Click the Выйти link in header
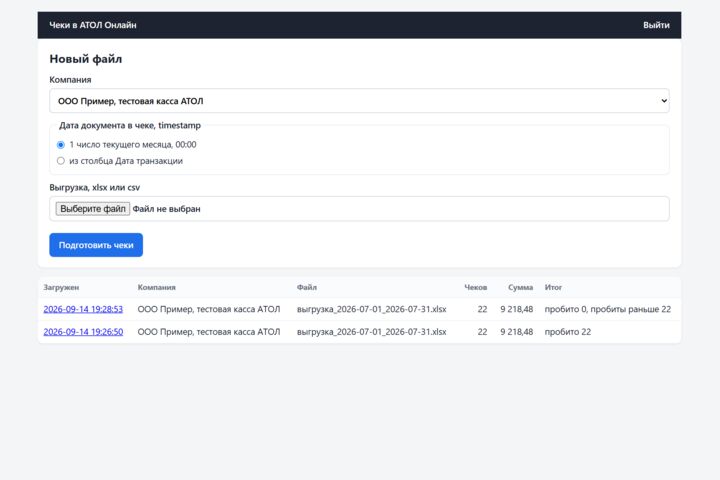 (656, 25)
